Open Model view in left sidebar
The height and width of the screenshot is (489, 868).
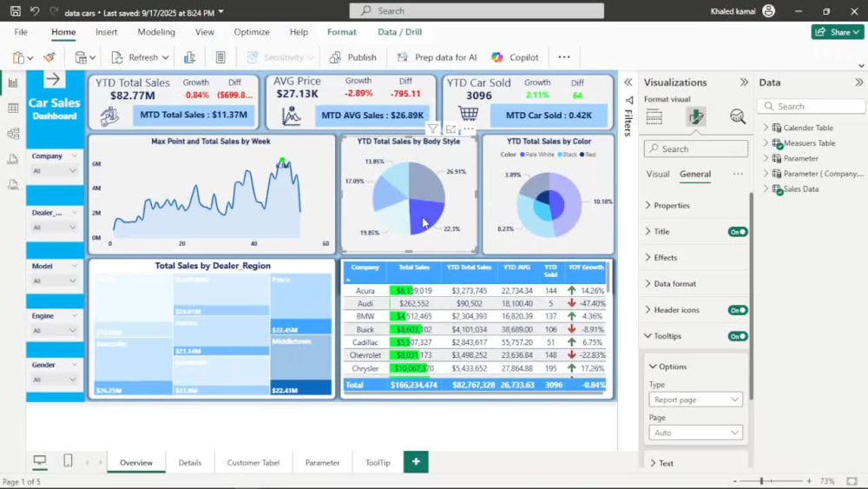pos(13,134)
